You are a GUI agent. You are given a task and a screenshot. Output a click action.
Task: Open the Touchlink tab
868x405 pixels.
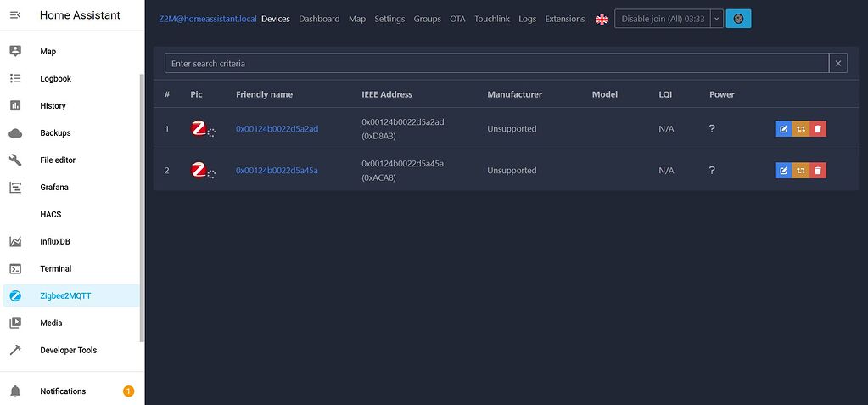(492, 19)
